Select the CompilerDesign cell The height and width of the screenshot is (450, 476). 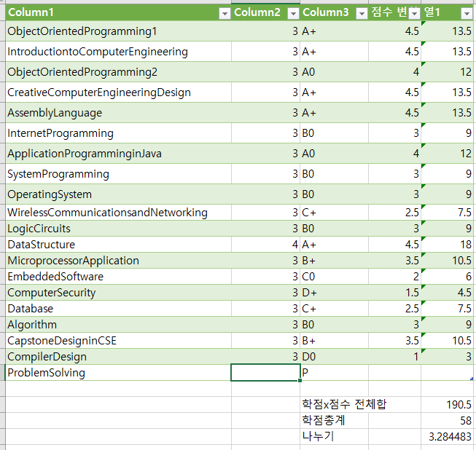[118, 357]
